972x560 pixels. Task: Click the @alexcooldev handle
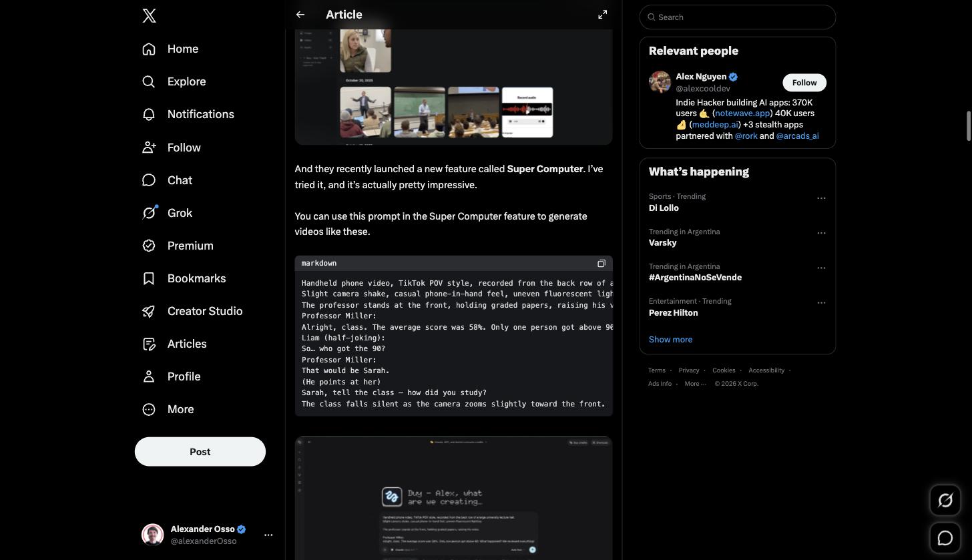tap(703, 89)
